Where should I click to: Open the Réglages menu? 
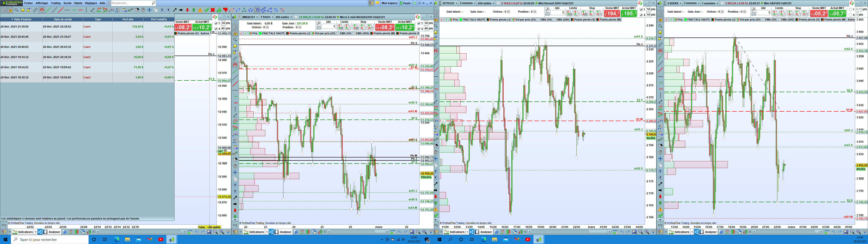tap(91, 3)
